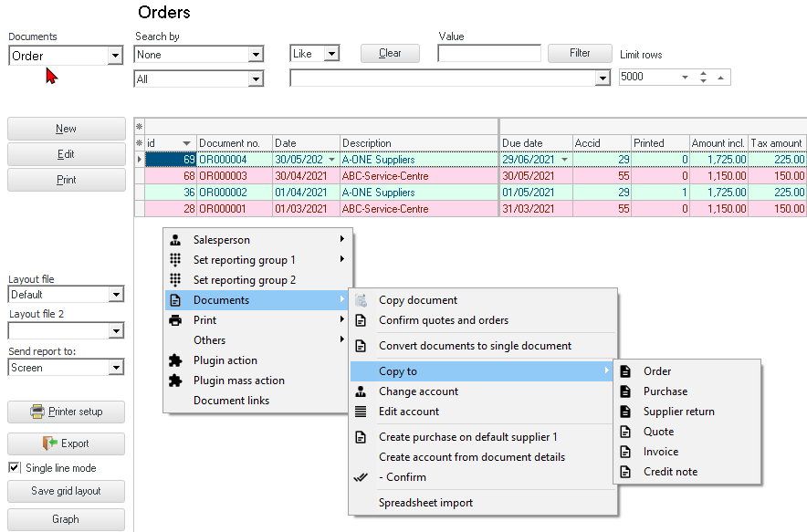Image resolution: width=807 pixels, height=532 pixels.
Task: Click the Salesperson person icon in context menu
Action: click(175, 240)
